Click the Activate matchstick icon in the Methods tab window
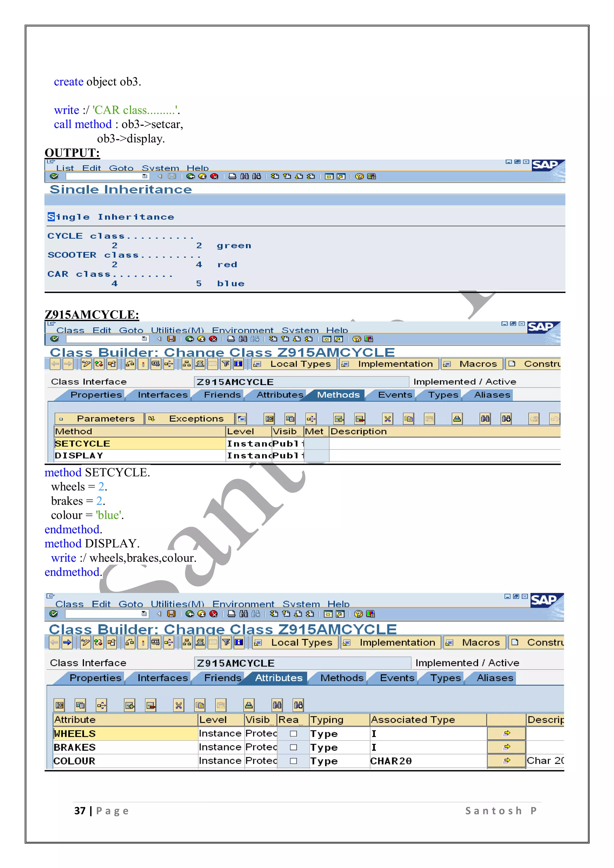Image resolution: width=614 pixels, height=868 pixels. coord(143,364)
